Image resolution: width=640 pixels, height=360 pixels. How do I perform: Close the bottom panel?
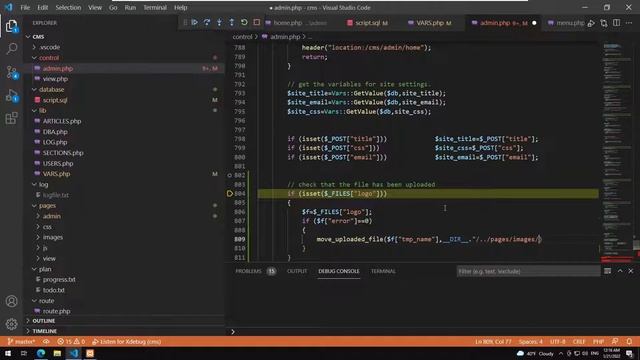pyautogui.click(x=631, y=271)
